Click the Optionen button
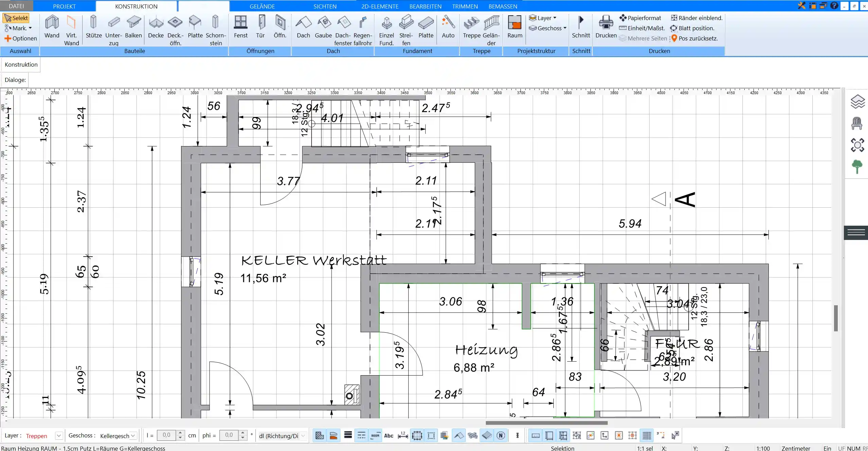Image resolution: width=868 pixels, height=451 pixels. click(20, 38)
